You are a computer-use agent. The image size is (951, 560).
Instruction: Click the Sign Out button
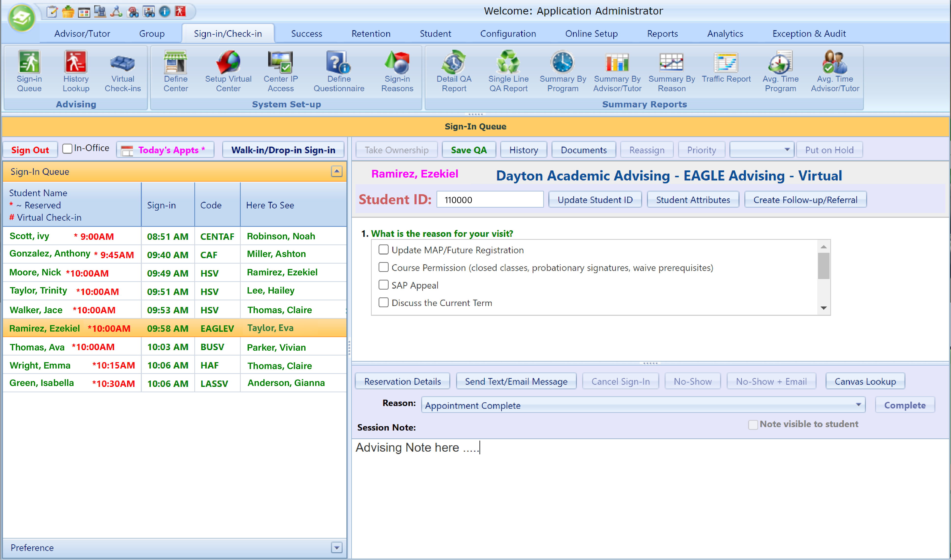(30, 150)
